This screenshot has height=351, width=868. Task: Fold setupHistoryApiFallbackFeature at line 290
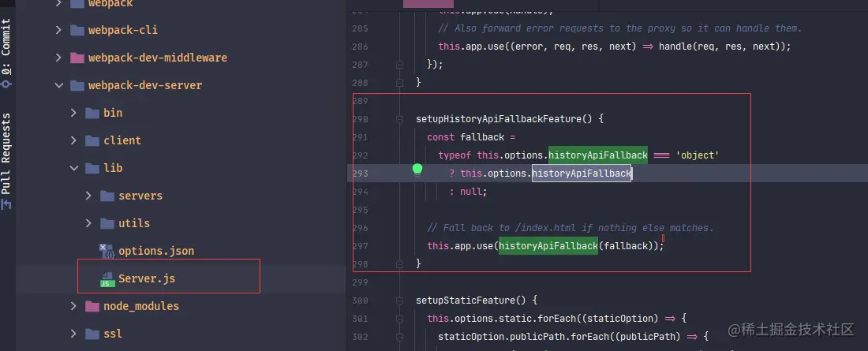pyautogui.click(x=399, y=119)
